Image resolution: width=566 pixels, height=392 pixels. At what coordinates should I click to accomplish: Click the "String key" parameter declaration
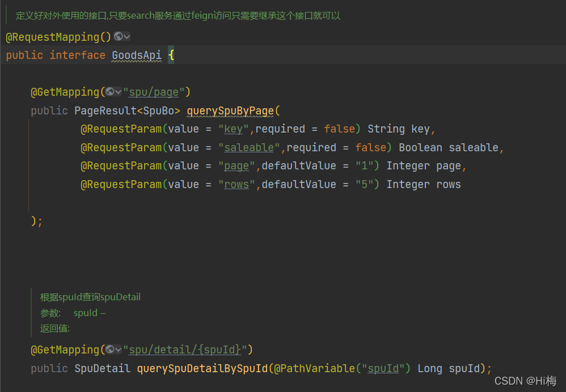click(x=399, y=129)
